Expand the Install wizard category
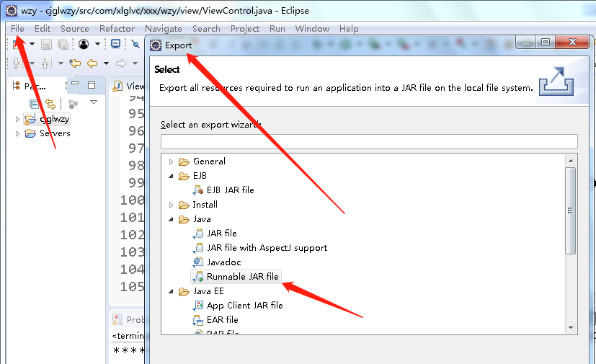 coord(171,205)
